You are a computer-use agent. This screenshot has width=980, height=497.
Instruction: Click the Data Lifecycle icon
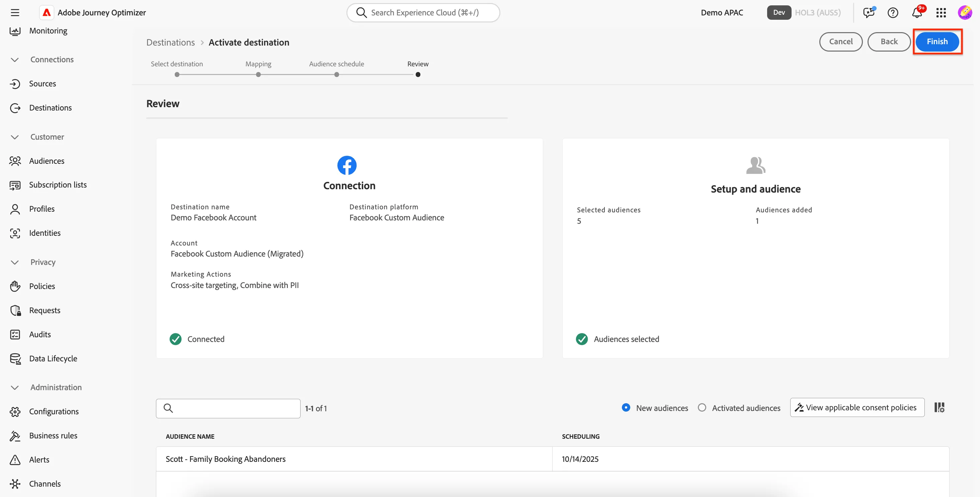(x=15, y=358)
